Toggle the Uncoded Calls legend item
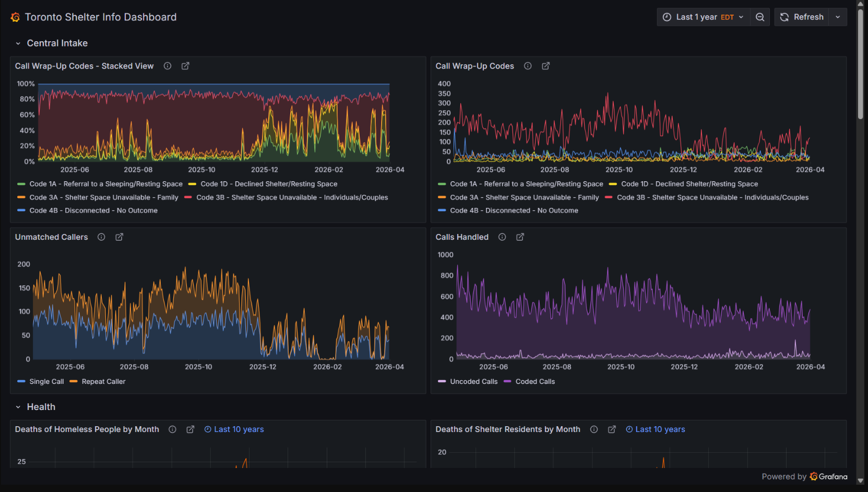The height and width of the screenshot is (492, 868). tap(474, 381)
